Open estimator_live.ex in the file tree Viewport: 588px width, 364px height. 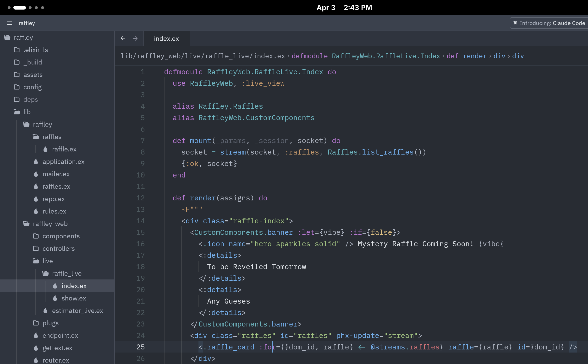pyautogui.click(x=77, y=311)
